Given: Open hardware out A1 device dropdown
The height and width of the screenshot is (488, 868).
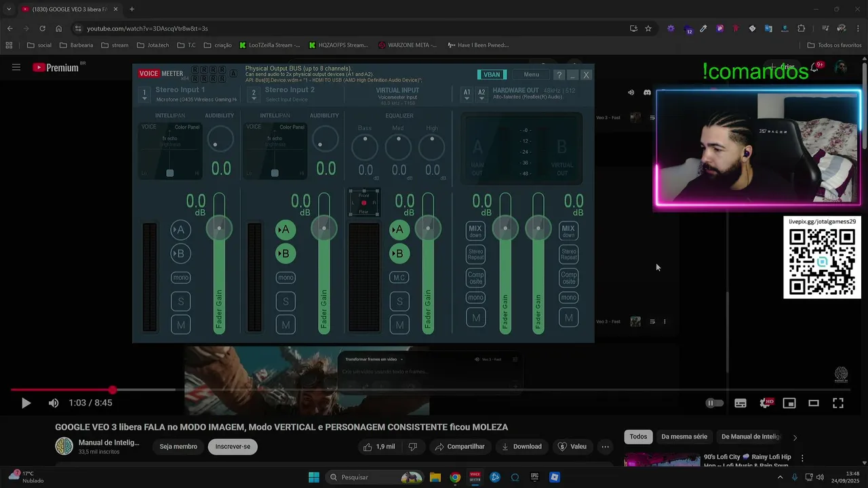Looking at the screenshot, I should (467, 94).
